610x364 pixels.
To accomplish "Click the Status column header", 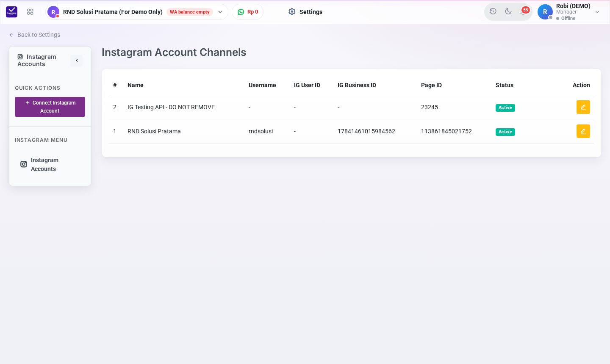I will coord(505,85).
